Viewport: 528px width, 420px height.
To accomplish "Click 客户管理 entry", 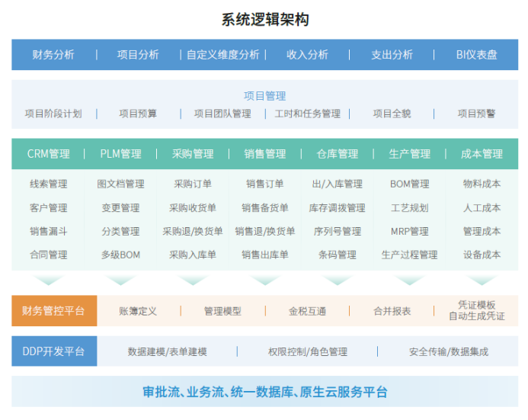I will [x=49, y=208].
